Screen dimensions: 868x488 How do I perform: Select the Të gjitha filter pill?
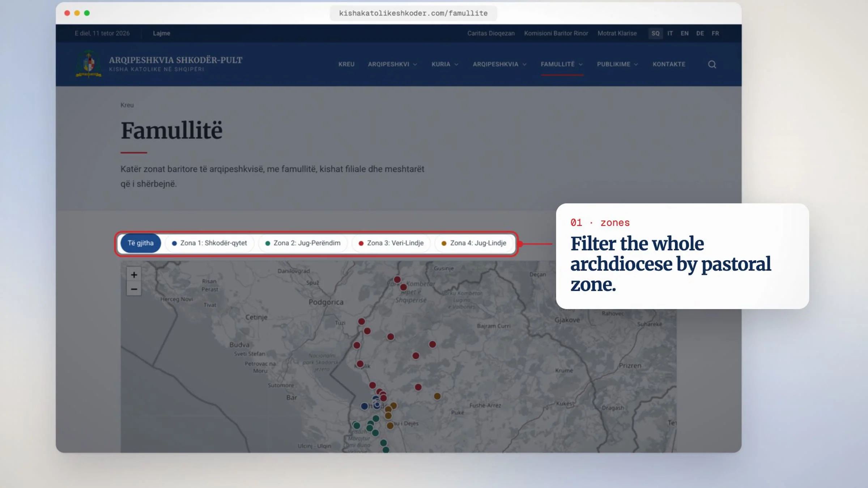pyautogui.click(x=140, y=243)
